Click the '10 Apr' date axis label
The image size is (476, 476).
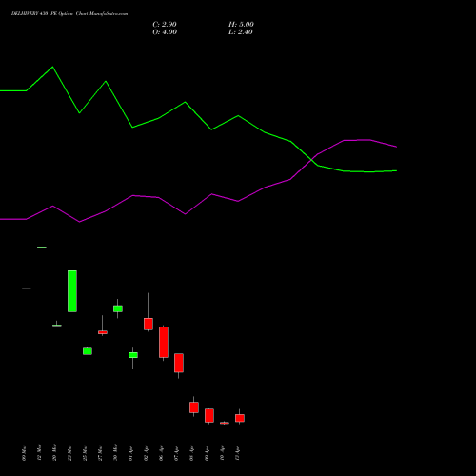coord(222,454)
